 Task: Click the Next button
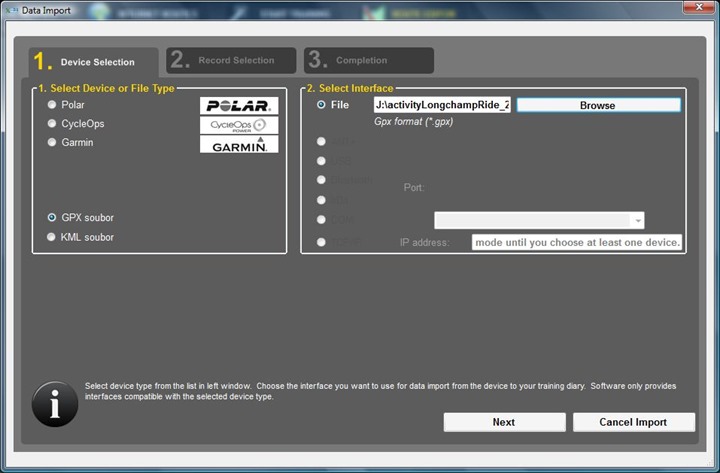click(504, 422)
